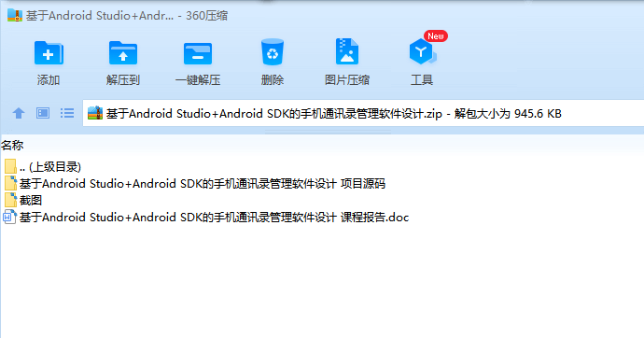The image size is (644, 338).
Task: Click the 删除 (Delete) recycle bin icon
Action: (273, 52)
